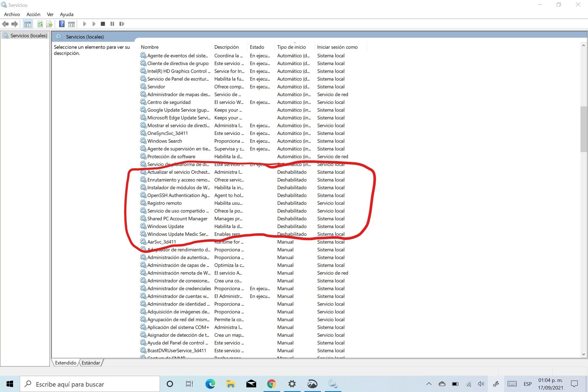Open Help using the question mark icon
The height and width of the screenshot is (392, 588).
click(62, 24)
